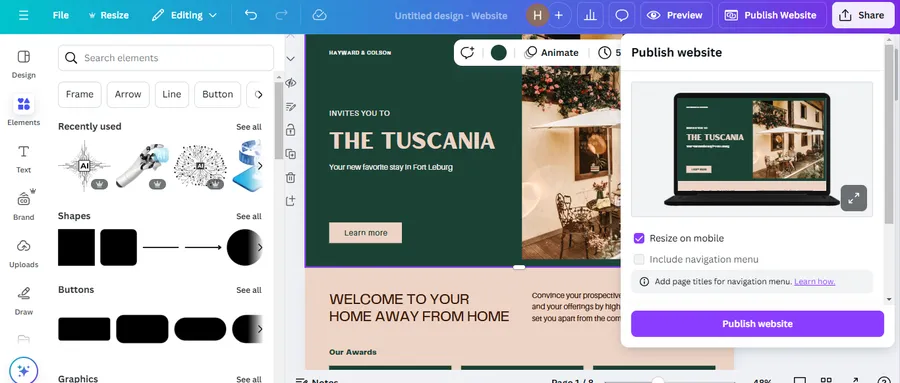Expand the website preview fullscreen icon
Viewport: 900px width, 383px height.
pyautogui.click(x=854, y=198)
